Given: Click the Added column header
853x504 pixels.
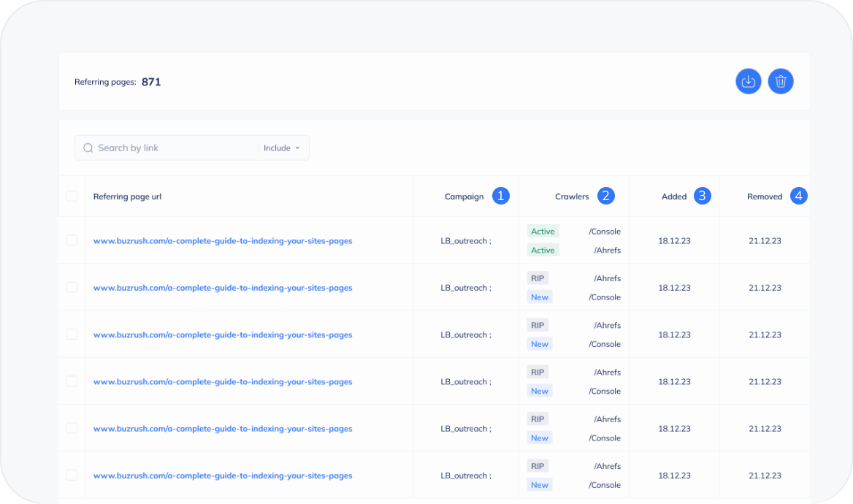Looking at the screenshot, I should tap(674, 196).
